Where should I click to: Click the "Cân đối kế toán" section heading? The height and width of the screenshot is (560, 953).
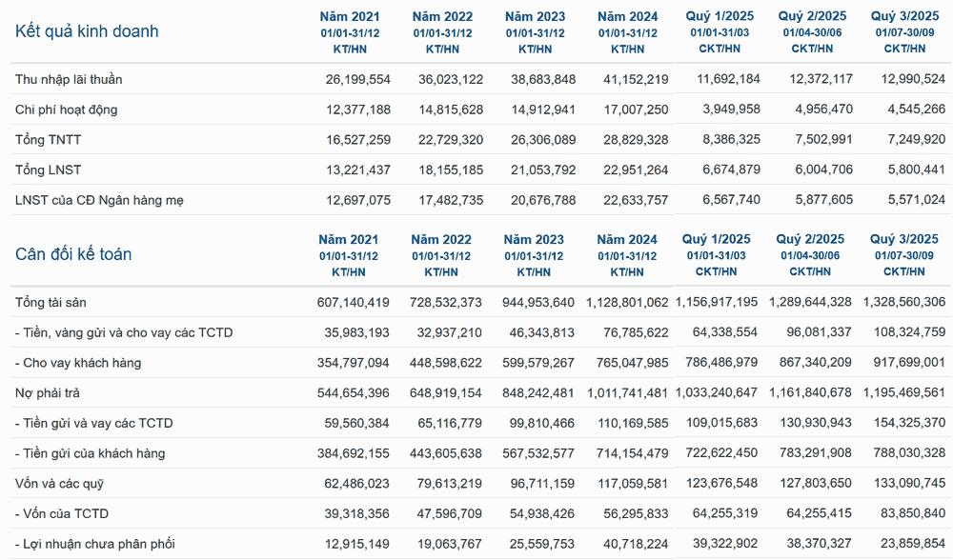click(x=73, y=254)
